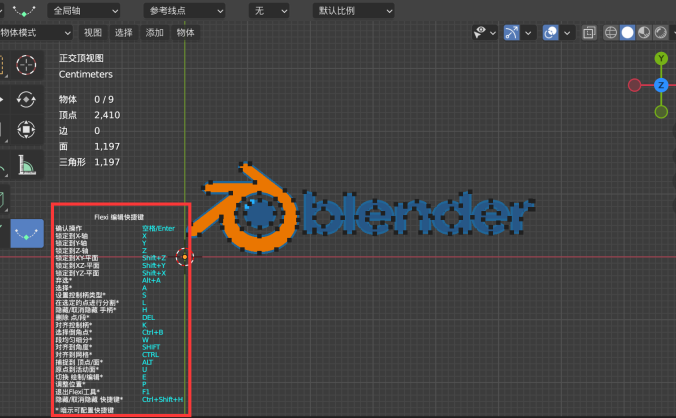
Task: Click the blue Z axis gizmo ball
Action: [x=661, y=85]
